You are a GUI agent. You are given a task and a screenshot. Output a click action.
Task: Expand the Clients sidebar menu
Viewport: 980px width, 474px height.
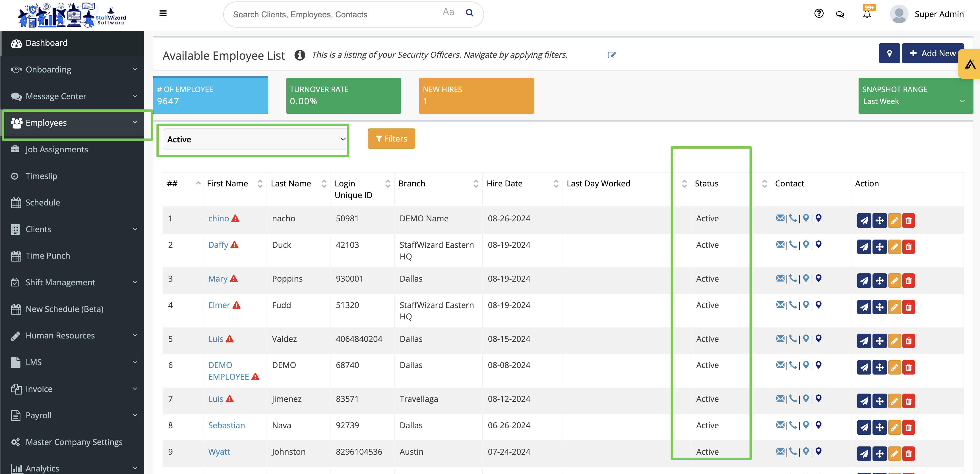[x=72, y=229]
